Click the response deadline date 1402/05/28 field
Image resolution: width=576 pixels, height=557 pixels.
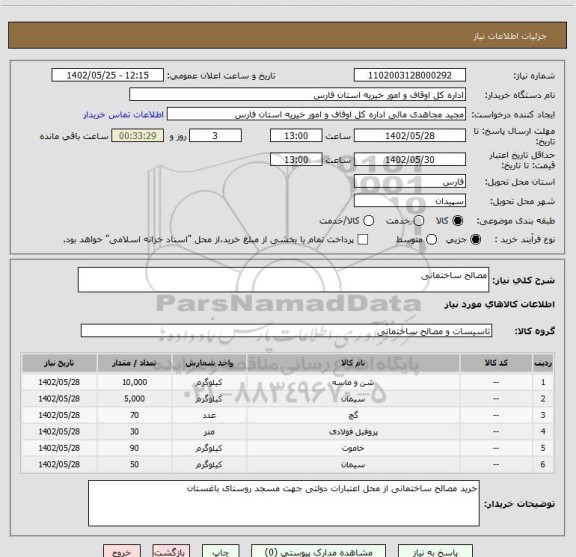click(x=410, y=136)
